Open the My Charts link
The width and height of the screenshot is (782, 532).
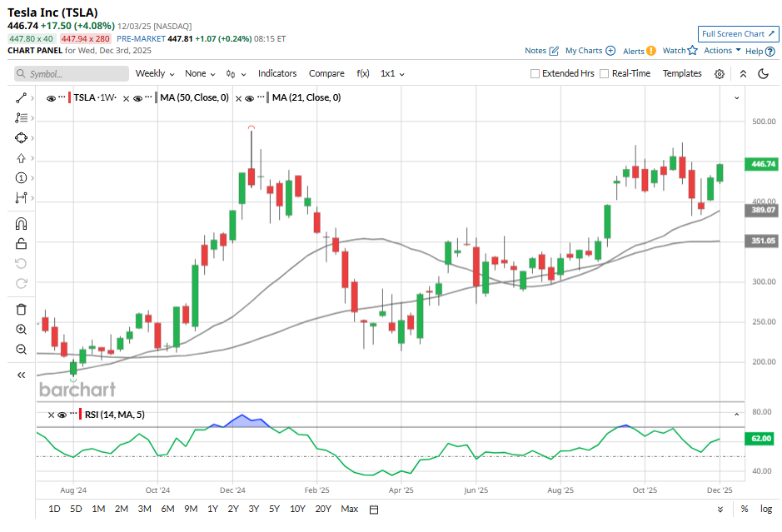click(x=590, y=50)
